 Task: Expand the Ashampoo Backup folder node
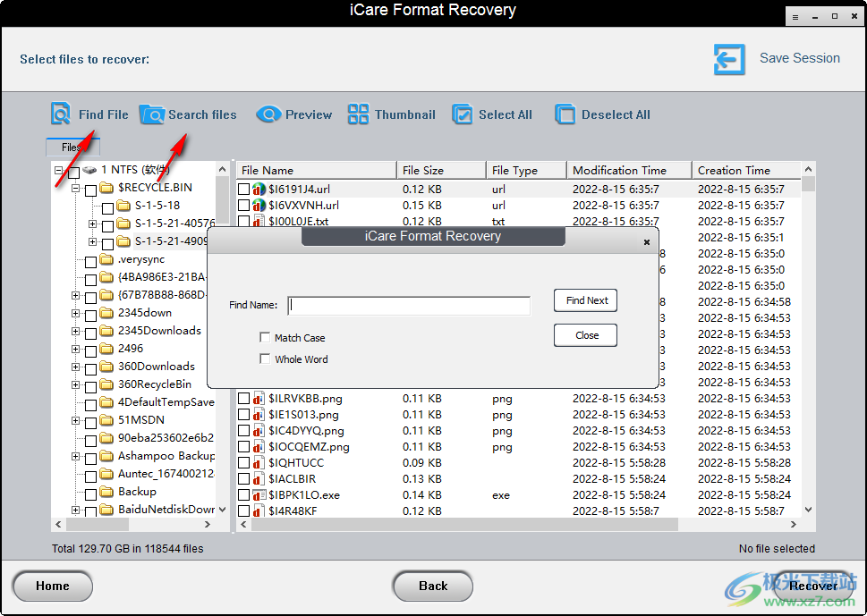(75, 456)
